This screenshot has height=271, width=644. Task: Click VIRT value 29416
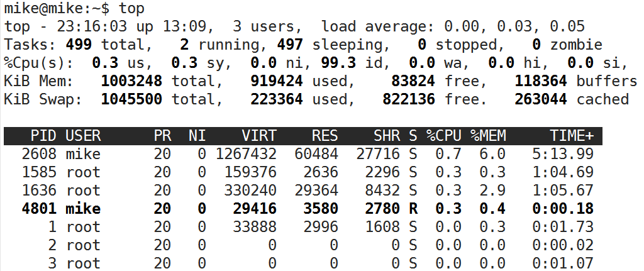[x=255, y=209]
